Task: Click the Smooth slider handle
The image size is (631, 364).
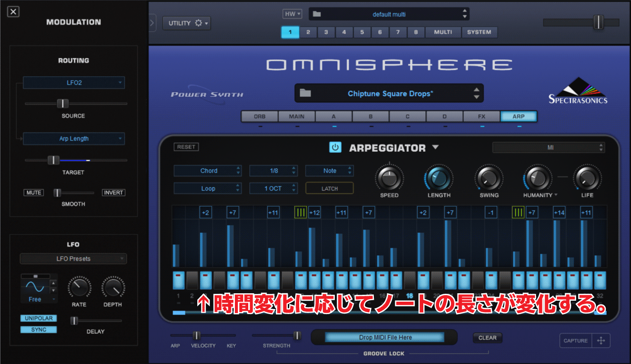Action: (x=57, y=192)
